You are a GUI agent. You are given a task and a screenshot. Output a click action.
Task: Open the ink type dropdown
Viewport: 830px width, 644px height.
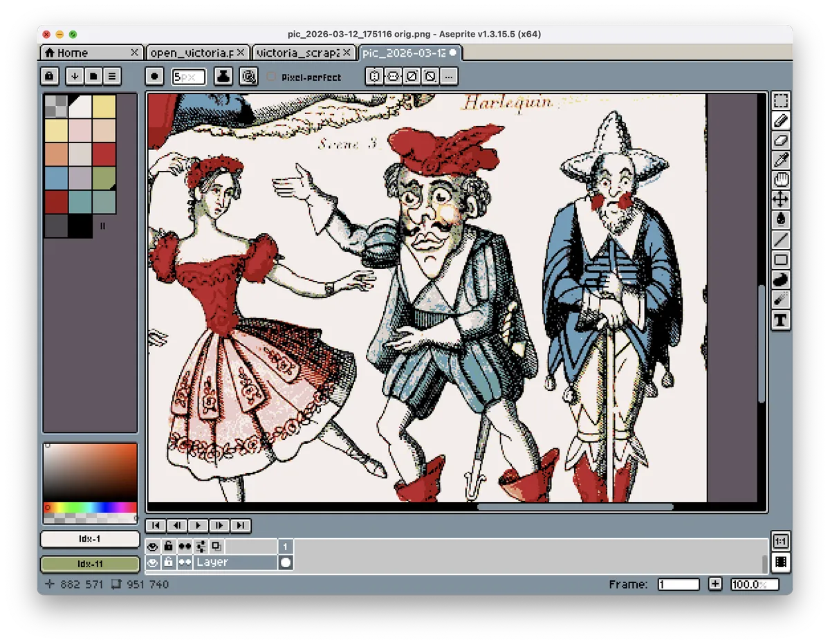click(223, 76)
